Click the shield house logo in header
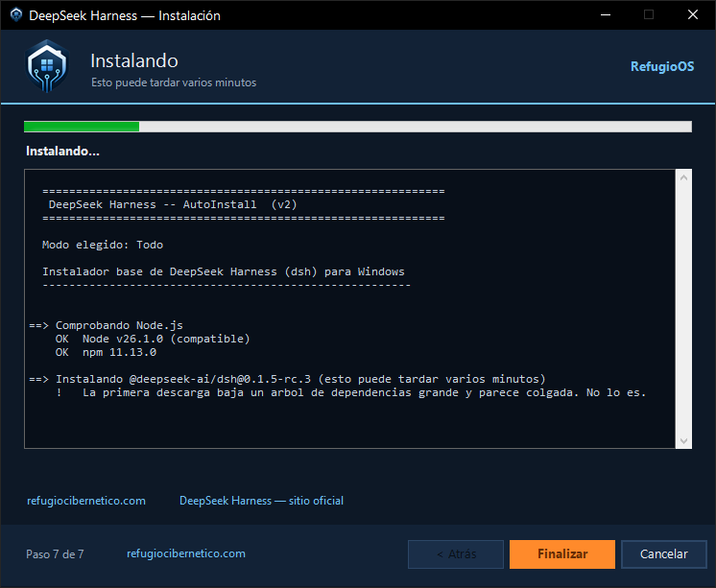 coord(47,66)
